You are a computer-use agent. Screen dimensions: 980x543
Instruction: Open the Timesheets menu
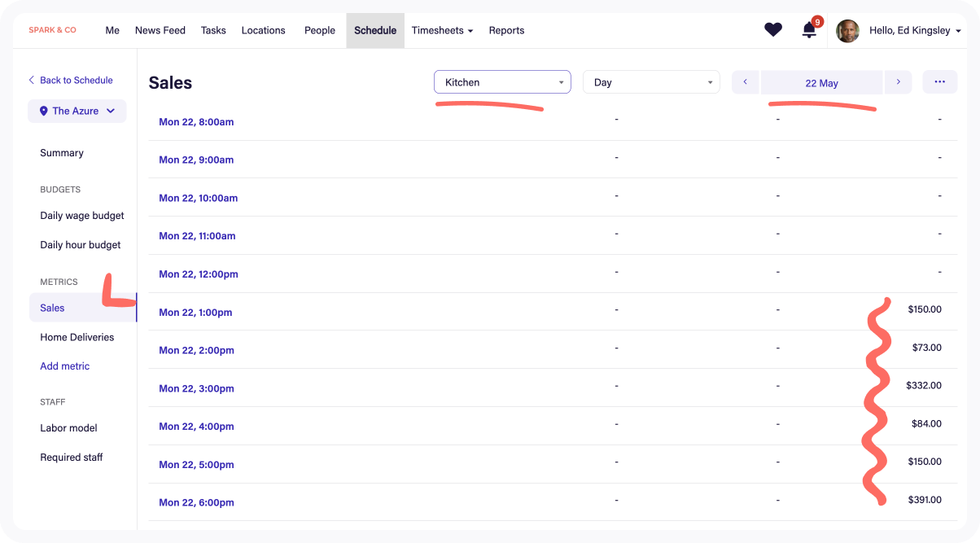coord(442,30)
